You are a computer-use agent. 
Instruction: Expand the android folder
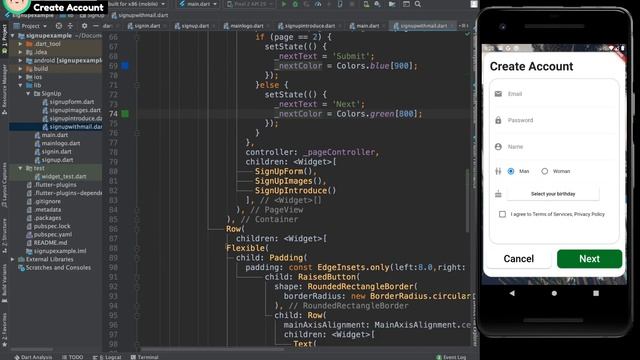[20, 60]
